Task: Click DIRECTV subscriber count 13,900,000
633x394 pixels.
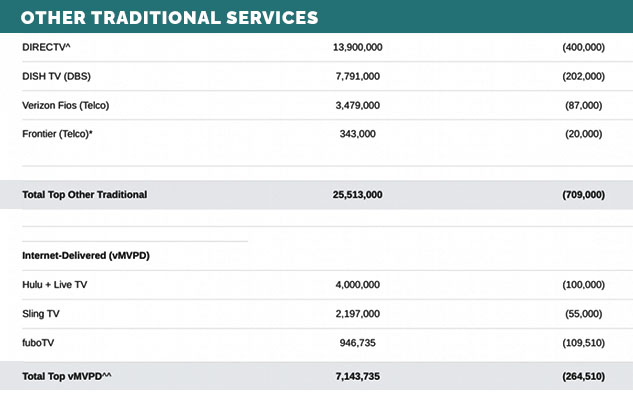Action: click(x=357, y=47)
